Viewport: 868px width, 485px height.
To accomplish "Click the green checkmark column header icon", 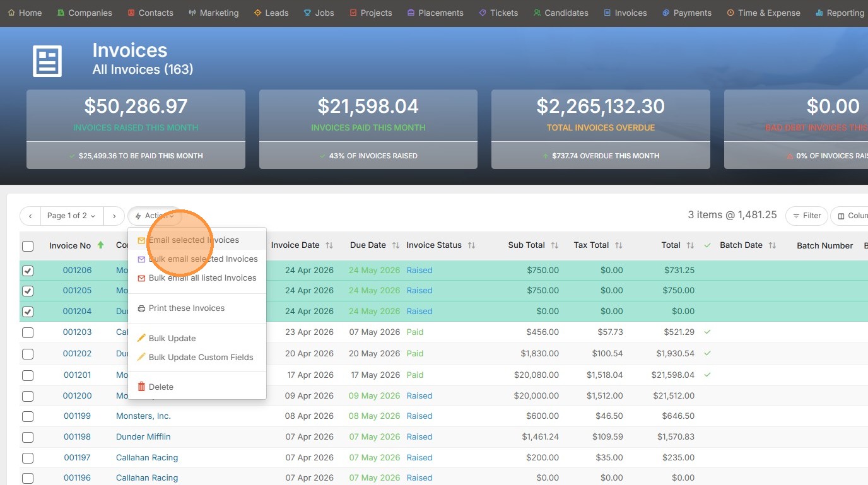I will pos(707,245).
